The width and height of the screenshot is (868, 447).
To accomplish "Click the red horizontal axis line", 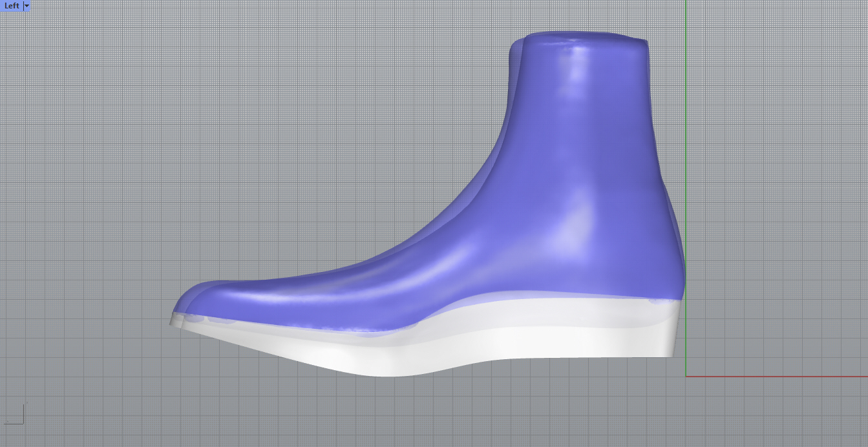I will point(776,377).
